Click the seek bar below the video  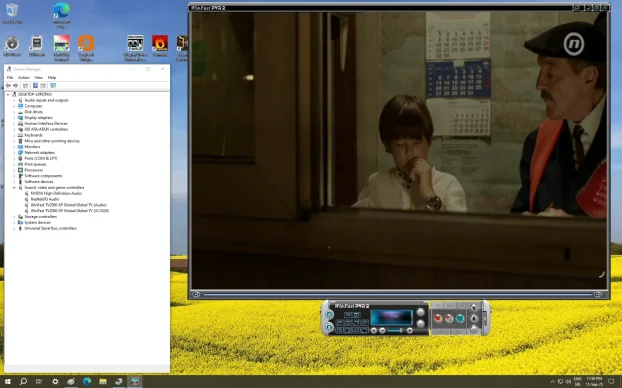coord(397,294)
